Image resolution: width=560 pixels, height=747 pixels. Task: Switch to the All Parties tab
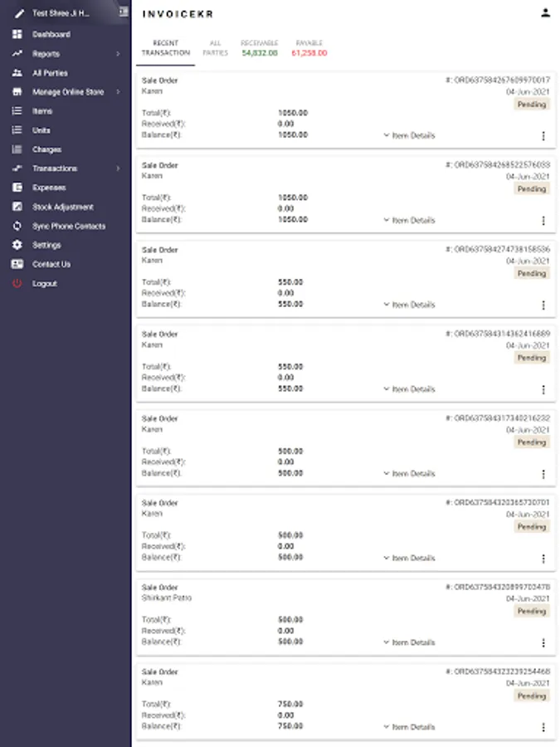(215, 47)
